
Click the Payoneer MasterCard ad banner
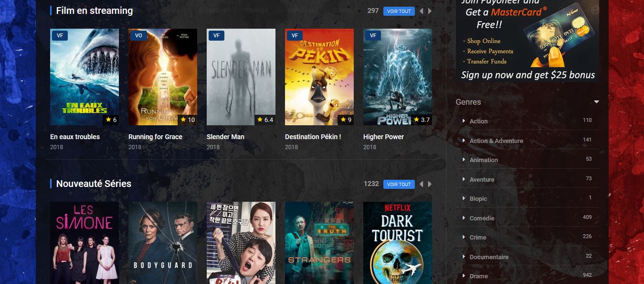[527, 41]
